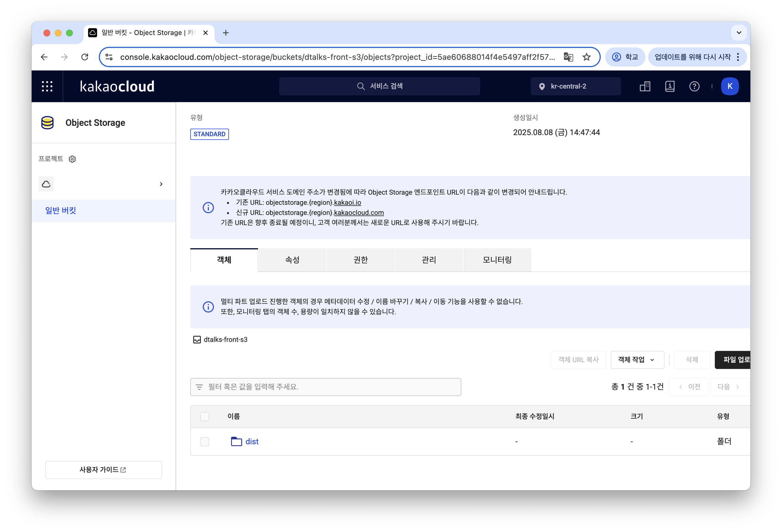Expand the project selector chevron

[161, 184]
